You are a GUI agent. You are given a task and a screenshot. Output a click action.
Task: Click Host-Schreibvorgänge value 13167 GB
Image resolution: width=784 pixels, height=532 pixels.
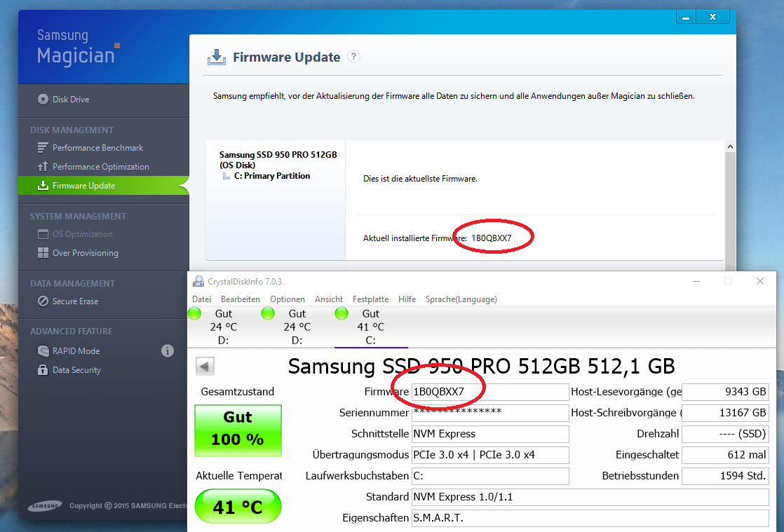[x=726, y=413]
